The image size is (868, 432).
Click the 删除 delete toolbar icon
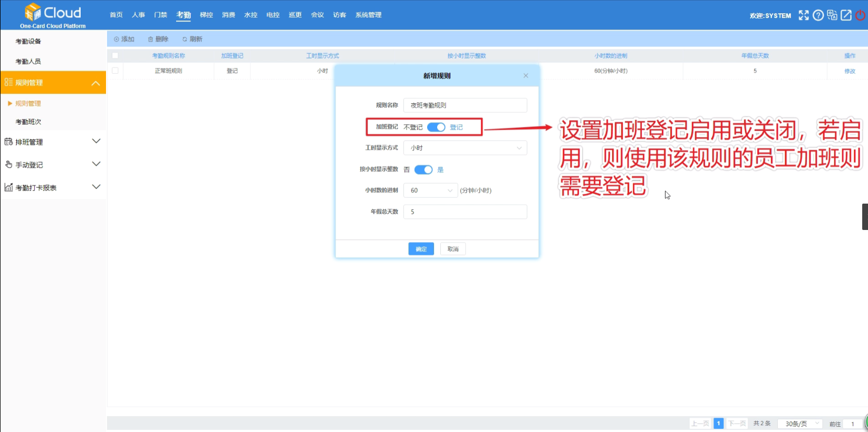click(151, 39)
